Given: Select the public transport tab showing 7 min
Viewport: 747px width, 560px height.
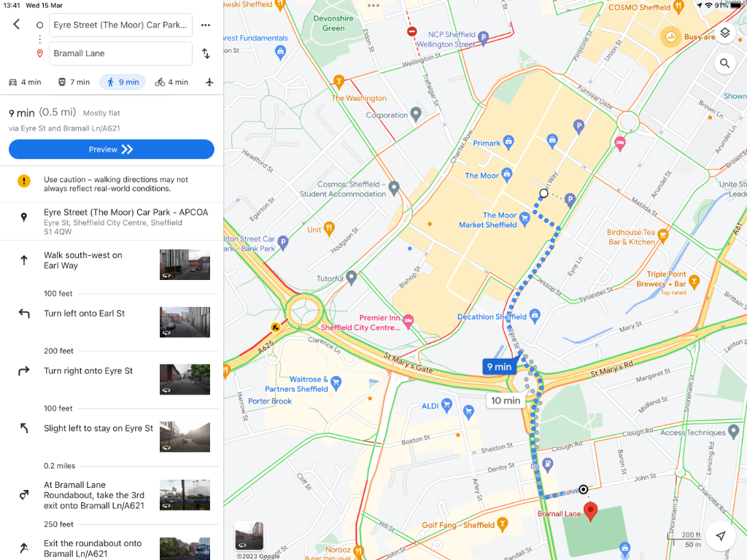Looking at the screenshot, I should point(74,82).
